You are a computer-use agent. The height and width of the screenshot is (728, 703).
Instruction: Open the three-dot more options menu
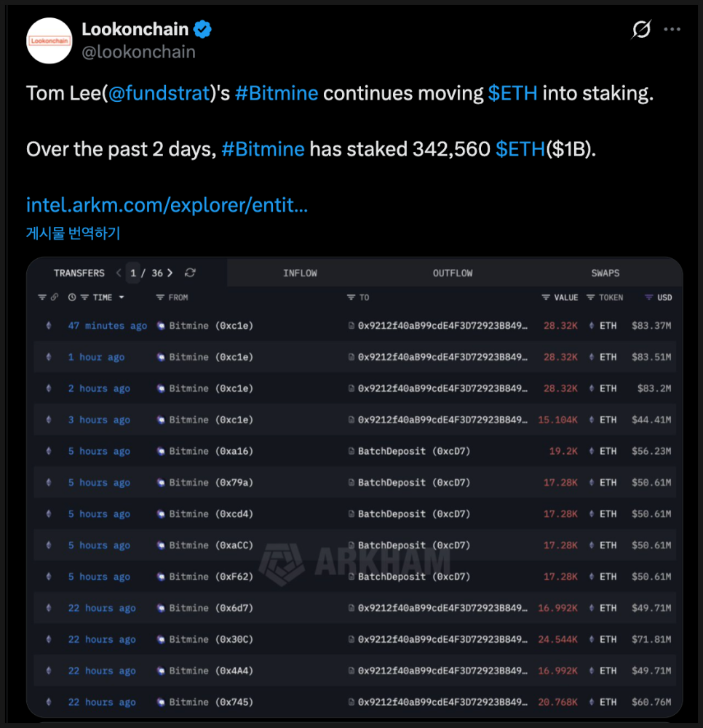tap(673, 30)
